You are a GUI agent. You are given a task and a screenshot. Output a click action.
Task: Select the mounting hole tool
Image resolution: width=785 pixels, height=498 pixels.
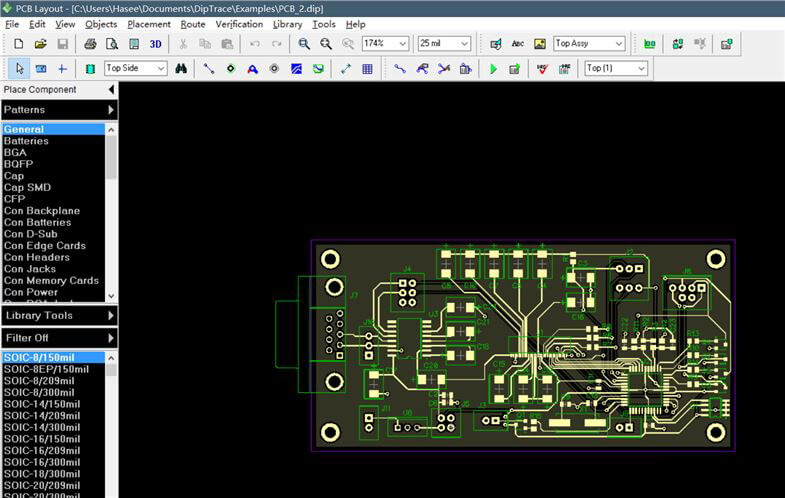pyautogui.click(x=274, y=69)
